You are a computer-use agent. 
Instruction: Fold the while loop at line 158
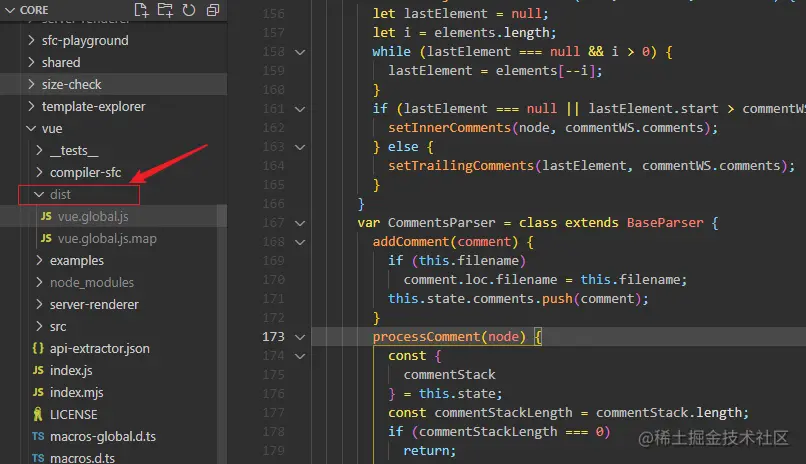click(x=300, y=52)
